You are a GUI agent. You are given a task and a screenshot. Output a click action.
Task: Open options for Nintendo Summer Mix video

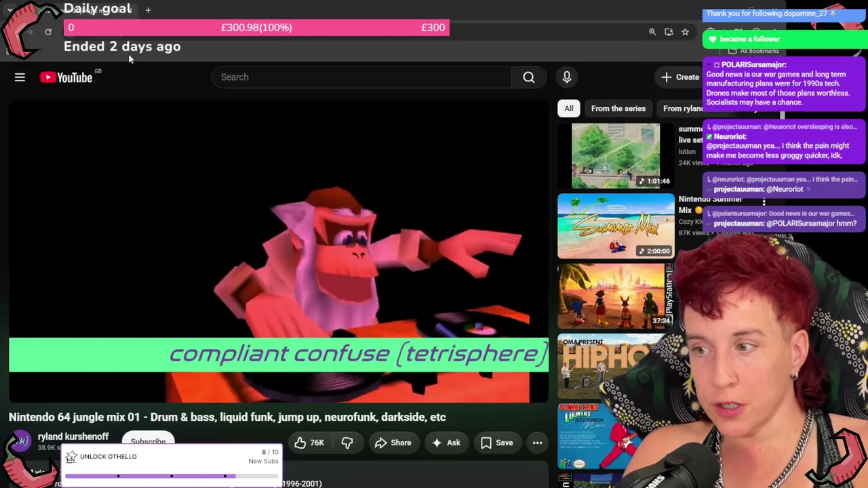764,202
